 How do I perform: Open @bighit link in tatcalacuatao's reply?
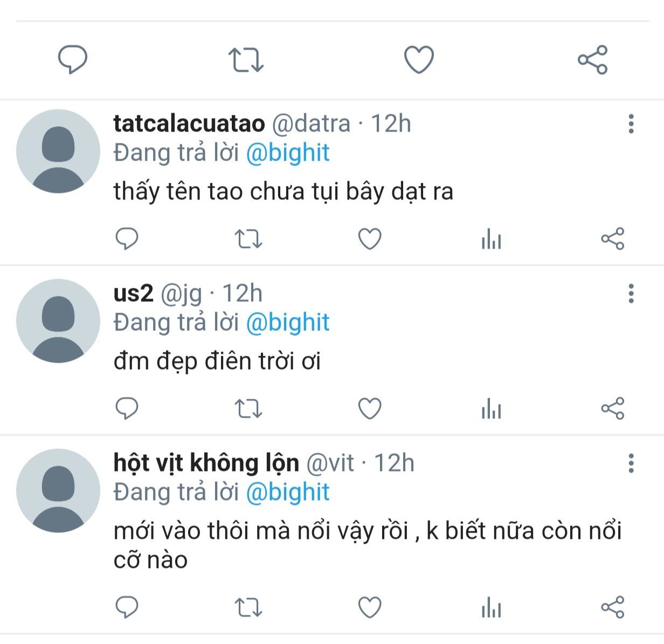tap(287, 153)
